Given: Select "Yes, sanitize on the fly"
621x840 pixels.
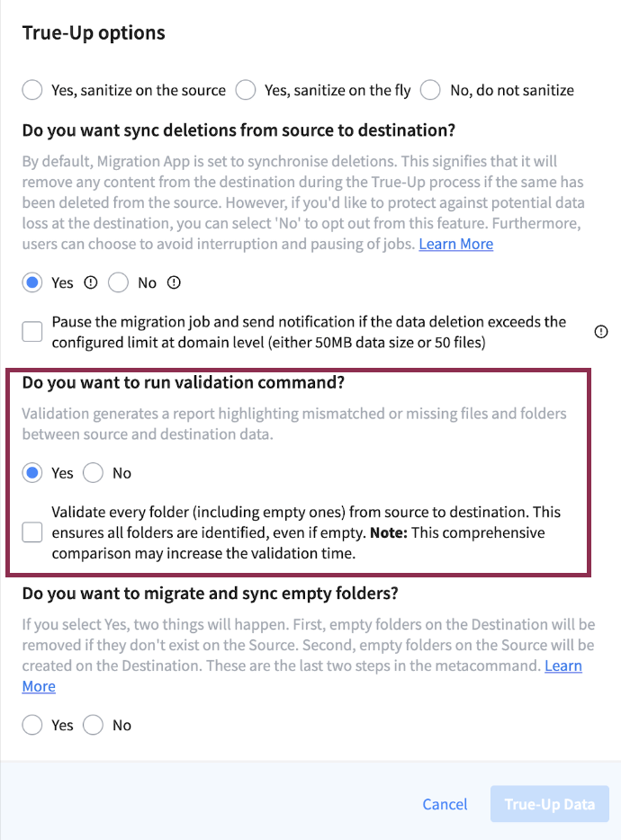Looking at the screenshot, I should tap(246, 90).
